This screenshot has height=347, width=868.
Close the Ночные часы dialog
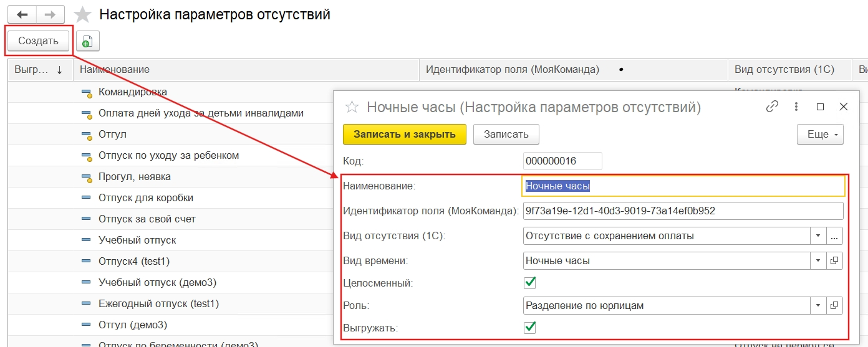pyautogui.click(x=844, y=107)
